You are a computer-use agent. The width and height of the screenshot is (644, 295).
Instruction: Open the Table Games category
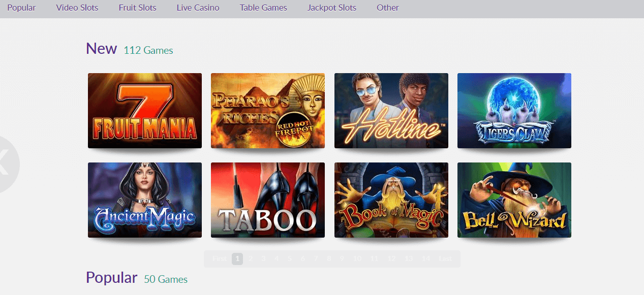(x=263, y=8)
